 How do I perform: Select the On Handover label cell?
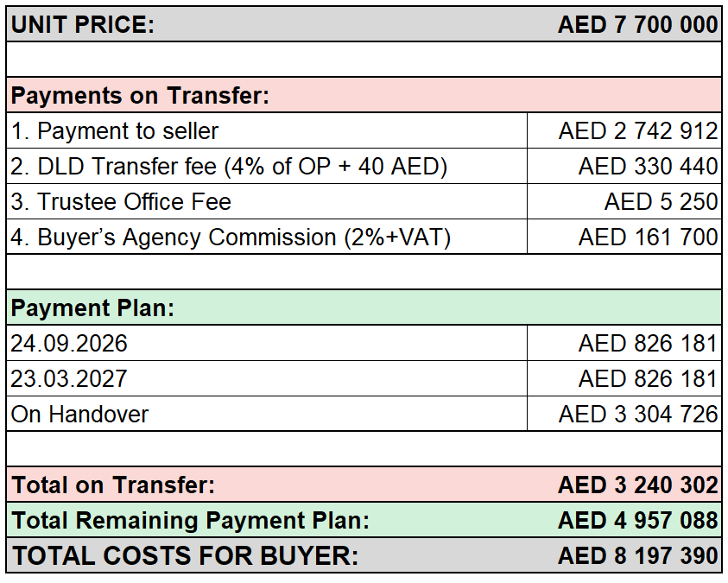point(267,414)
